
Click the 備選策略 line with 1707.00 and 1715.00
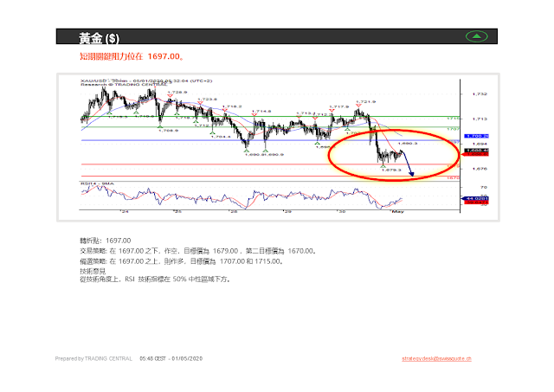pyautogui.click(x=181, y=261)
